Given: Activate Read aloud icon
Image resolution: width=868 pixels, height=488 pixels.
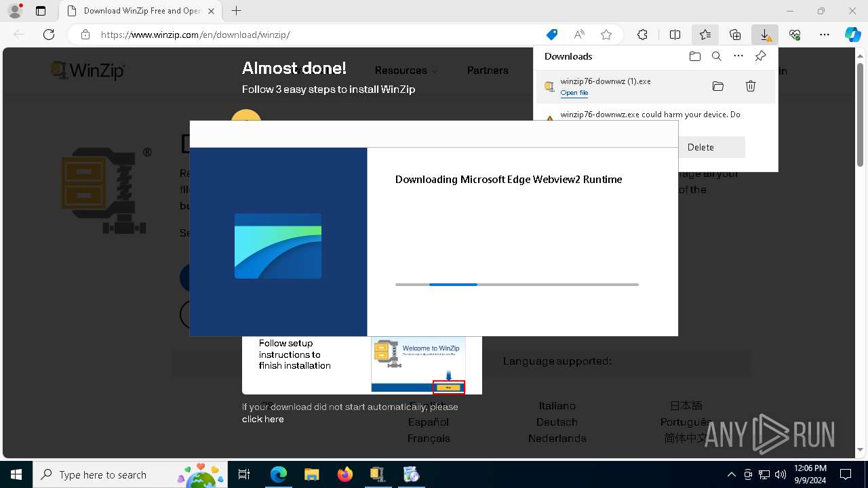Looking at the screenshot, I should click(579, 35).
